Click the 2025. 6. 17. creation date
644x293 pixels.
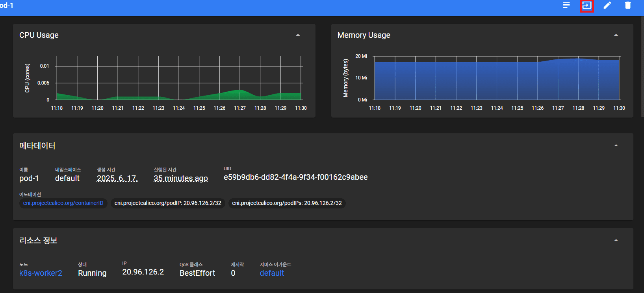pos(117,178)
